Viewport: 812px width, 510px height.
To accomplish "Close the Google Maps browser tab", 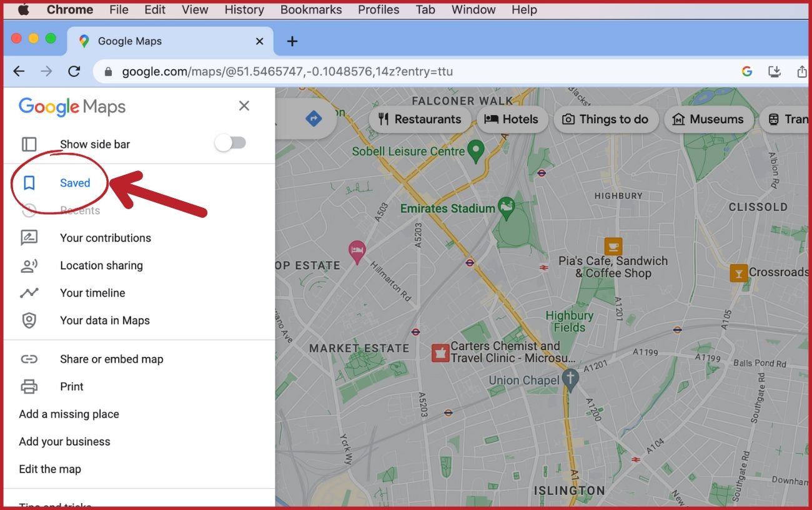I will [x=260, y=41].
